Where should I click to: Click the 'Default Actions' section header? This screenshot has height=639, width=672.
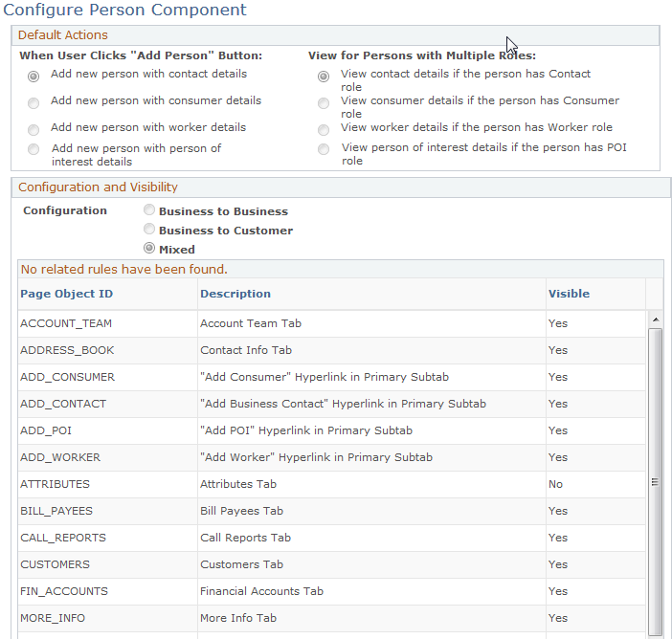[x=63, y=35]
